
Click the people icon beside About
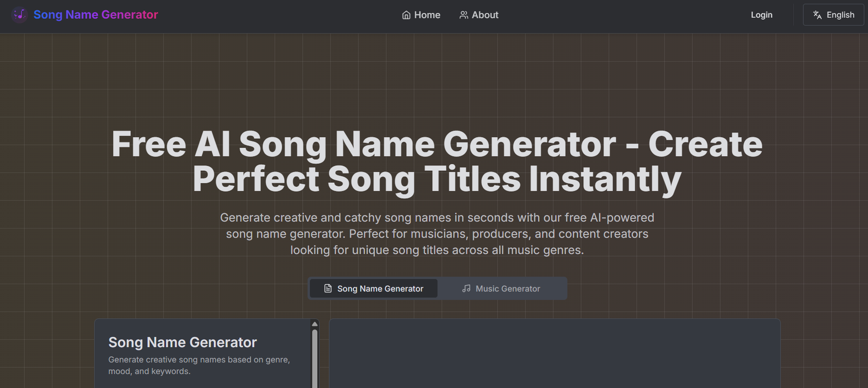(464, 15)
